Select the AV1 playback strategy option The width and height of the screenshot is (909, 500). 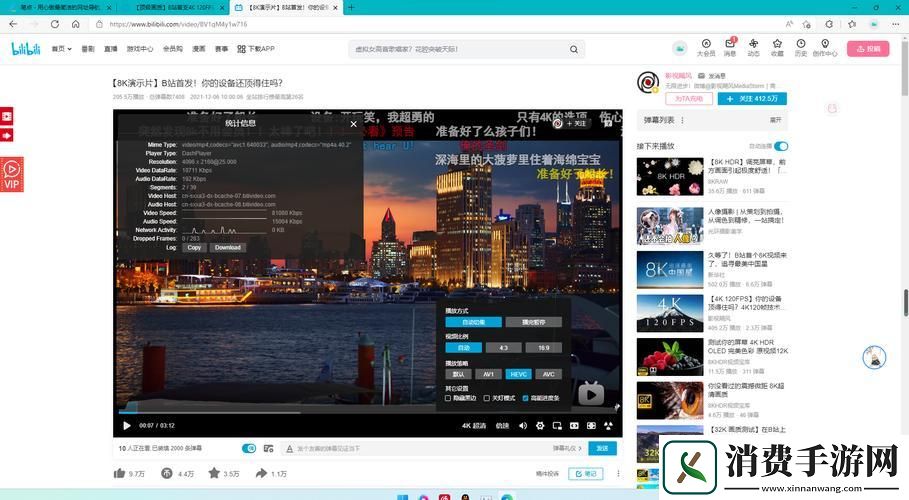489,374
